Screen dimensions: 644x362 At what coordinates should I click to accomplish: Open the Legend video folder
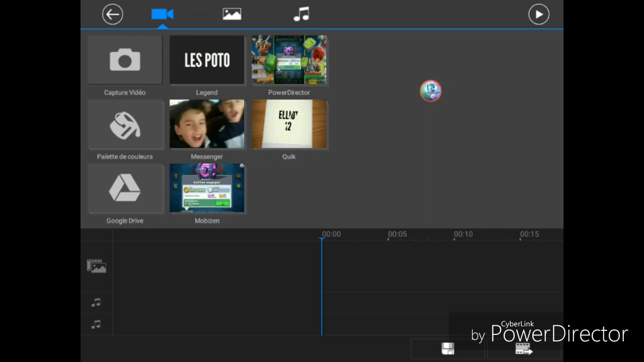(x=207, y=60)
